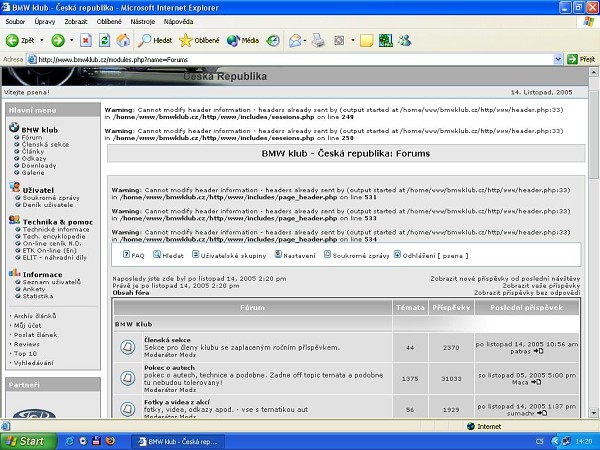Click Zobrazit příspěvky bez odpovědí link

coord(527,293)
